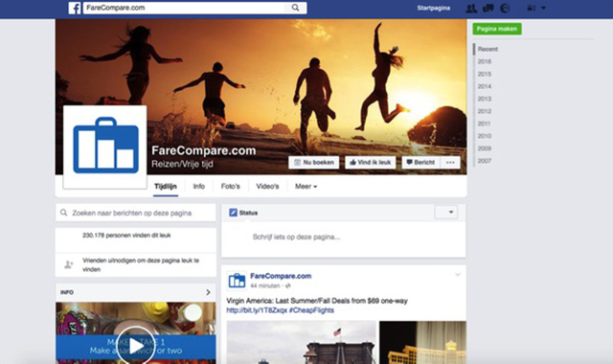613x364 pixels.
Task: Open the notifications globe icon
Action: point(505,9)
